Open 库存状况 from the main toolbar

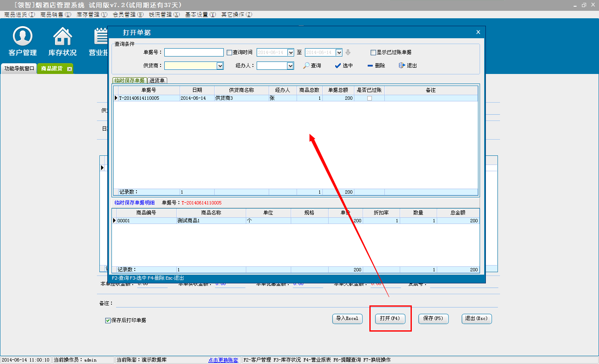pyautogui.click(x=62, y=41)
